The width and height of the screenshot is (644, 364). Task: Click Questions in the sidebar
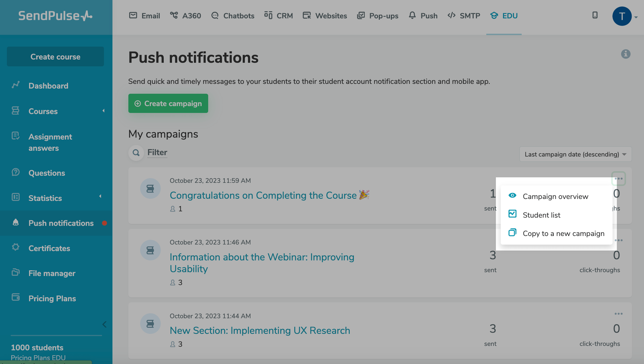(x=47, y=173)
